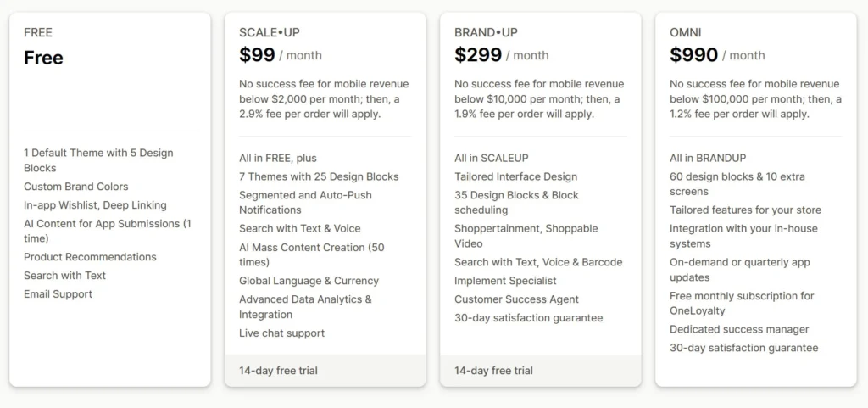Select the OMNI plan heading
The image size is (868, 408).
pos(686,32)
